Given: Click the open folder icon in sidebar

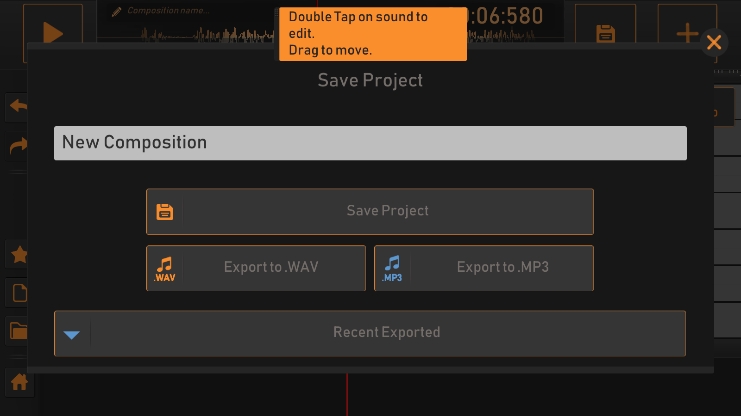Looking at the screenshot, I should (18, 331).
